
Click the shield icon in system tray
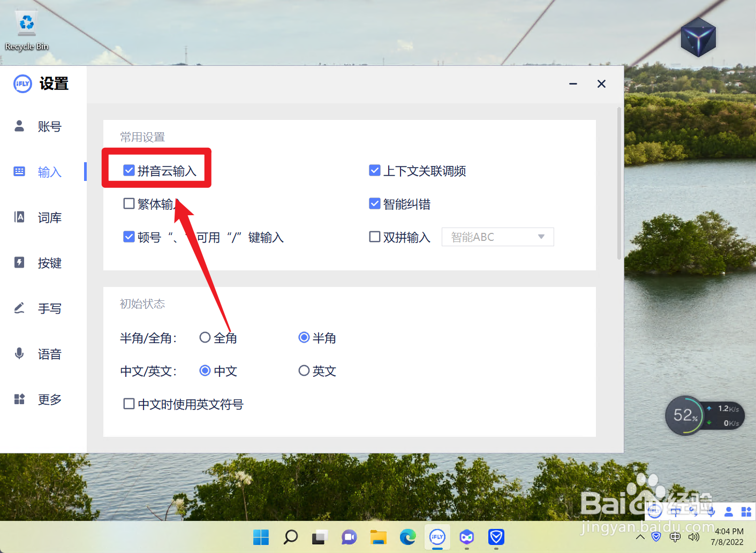[x=656, y=536]
